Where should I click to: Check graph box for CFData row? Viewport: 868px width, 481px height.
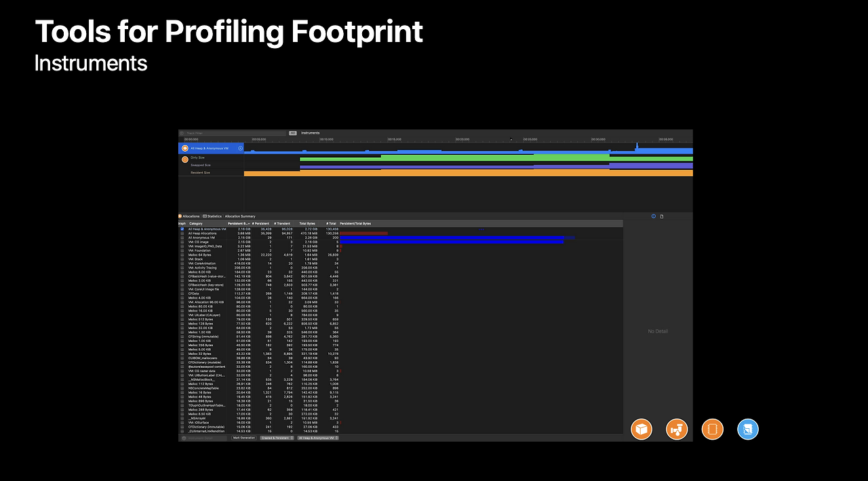[x=182, y=293]
